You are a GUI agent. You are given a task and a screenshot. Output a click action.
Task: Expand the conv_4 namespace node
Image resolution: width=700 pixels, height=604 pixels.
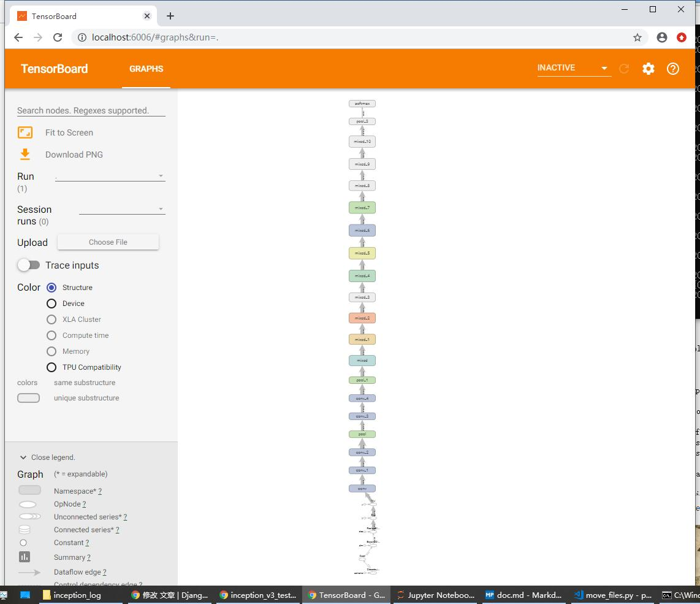(362, 398)
